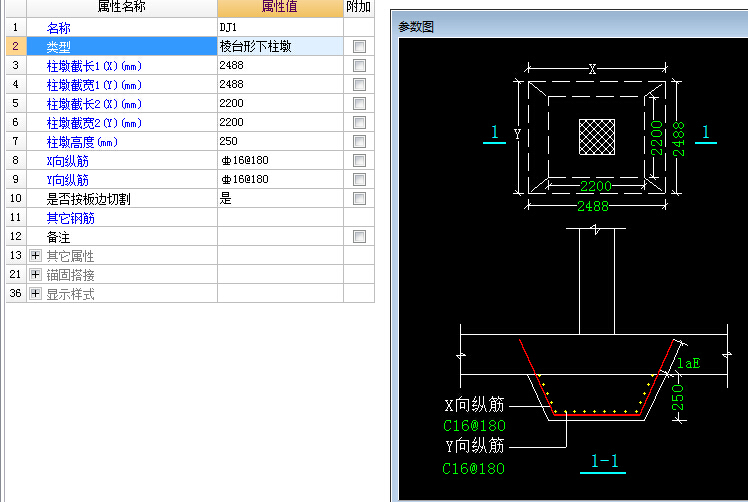Select the 柱墩截长2 (X) (mm) label

point(94,104)
